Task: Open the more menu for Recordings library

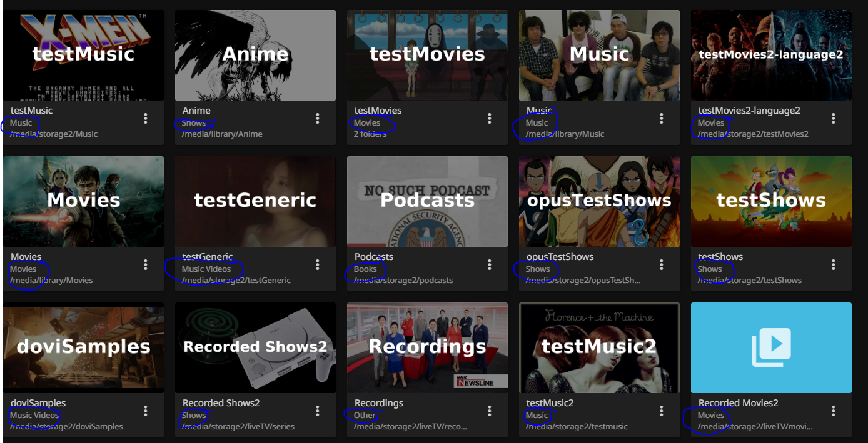Action: (x=490, y=411)
